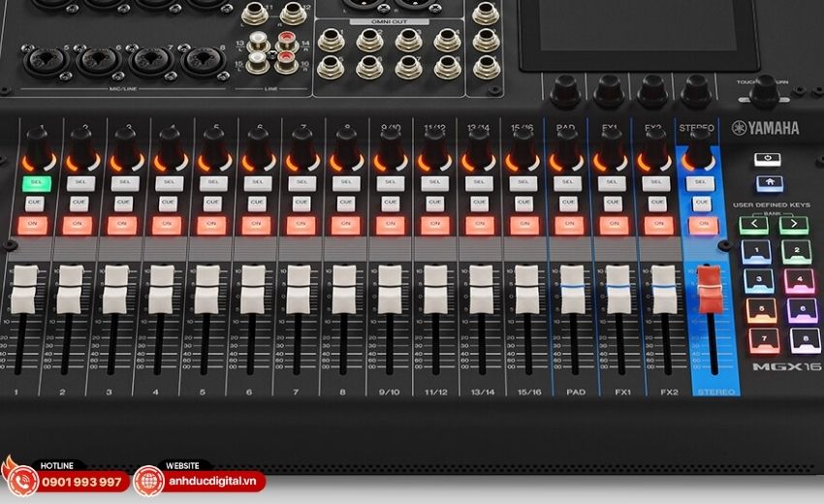This screenshot has height=504, width=824.
Task: Select channel 7 with its SEL button
Action: 302,183
